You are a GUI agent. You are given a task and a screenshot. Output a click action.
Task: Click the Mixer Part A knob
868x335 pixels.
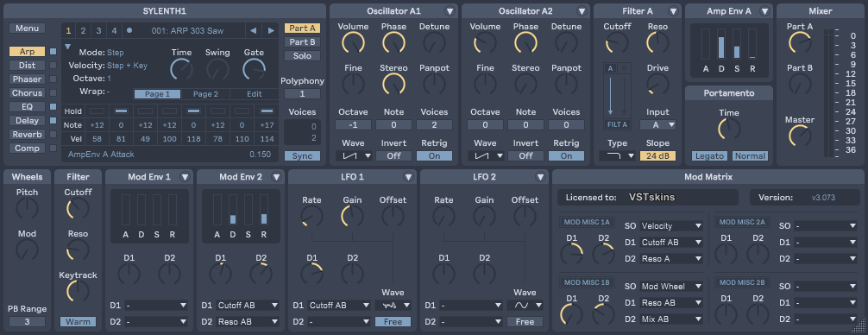(799, 42)
